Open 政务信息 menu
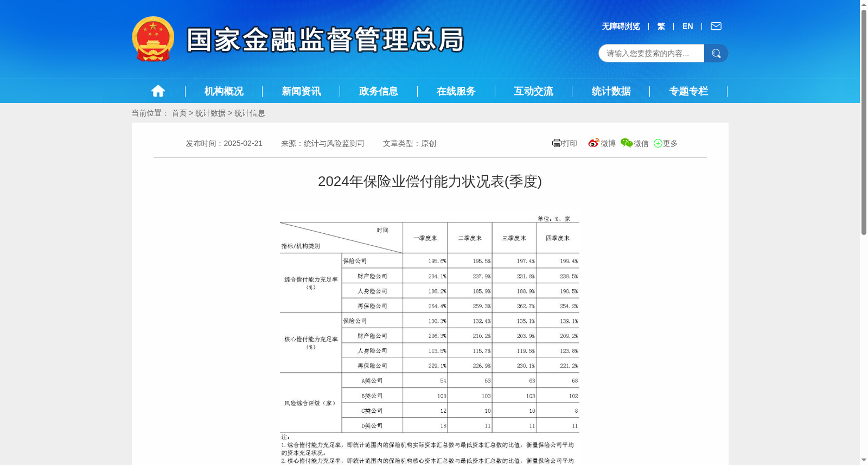Viewport: 868px width, 465px height. (x=379, y=91)
